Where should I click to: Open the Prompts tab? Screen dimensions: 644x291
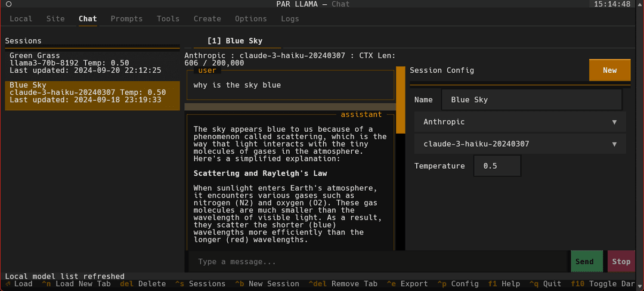coord(126,19)
